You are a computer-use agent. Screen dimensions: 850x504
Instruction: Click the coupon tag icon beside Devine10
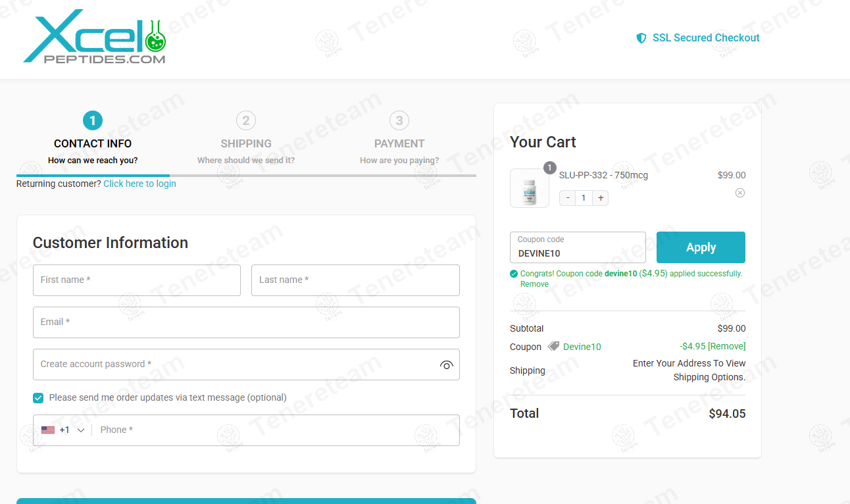[553, 346]
